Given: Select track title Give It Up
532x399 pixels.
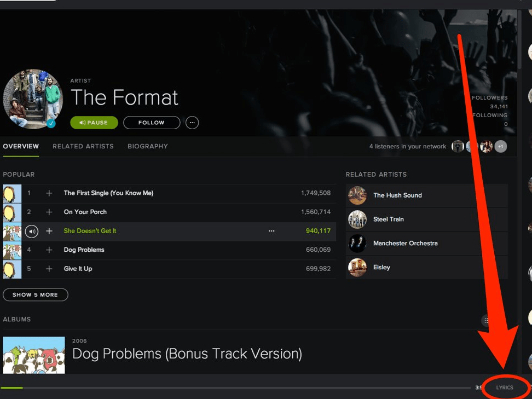Looking at the screenshot, I should [78, 269].
